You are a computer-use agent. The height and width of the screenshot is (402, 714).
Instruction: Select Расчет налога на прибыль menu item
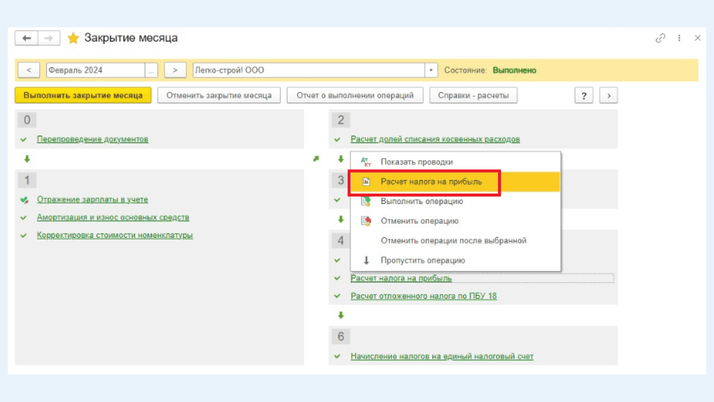(431, 182)
